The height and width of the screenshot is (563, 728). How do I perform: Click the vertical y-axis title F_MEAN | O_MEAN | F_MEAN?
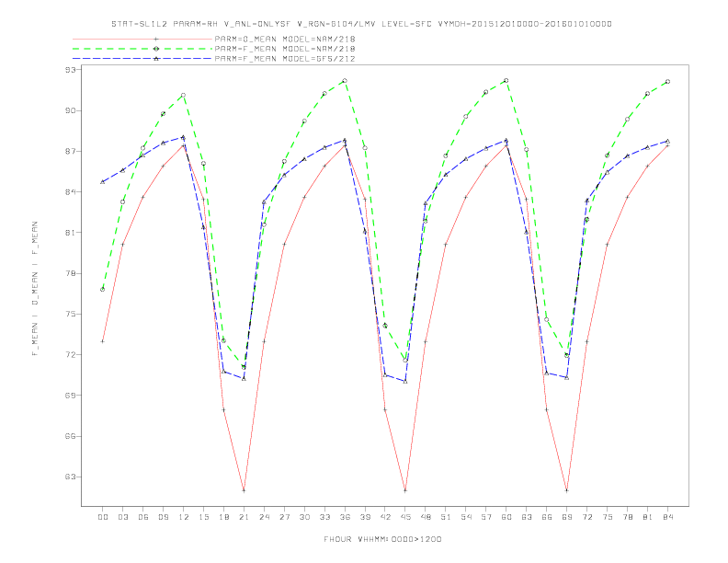(x=35, y=289)
